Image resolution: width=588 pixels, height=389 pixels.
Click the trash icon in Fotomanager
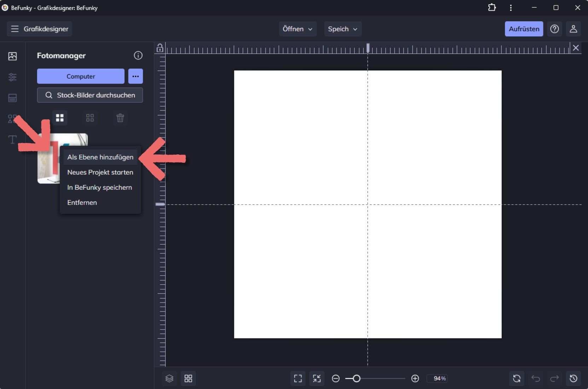(120, 118)
